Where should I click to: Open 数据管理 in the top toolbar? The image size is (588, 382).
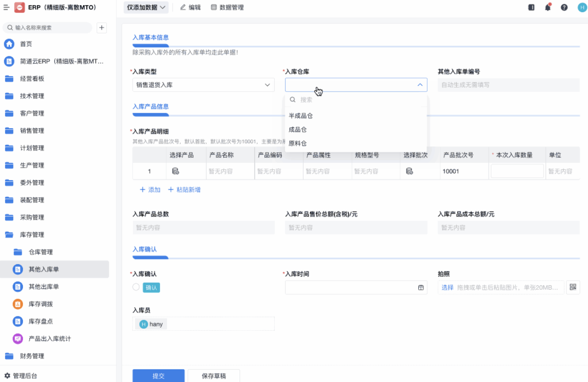click(227, 8)
